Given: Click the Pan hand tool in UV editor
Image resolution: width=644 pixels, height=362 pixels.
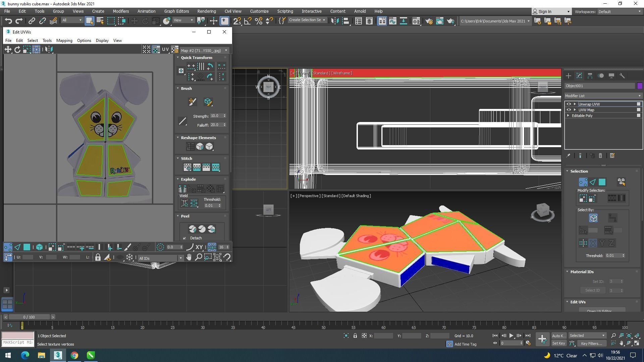Looking at the screenshot, I should point(189,257).
